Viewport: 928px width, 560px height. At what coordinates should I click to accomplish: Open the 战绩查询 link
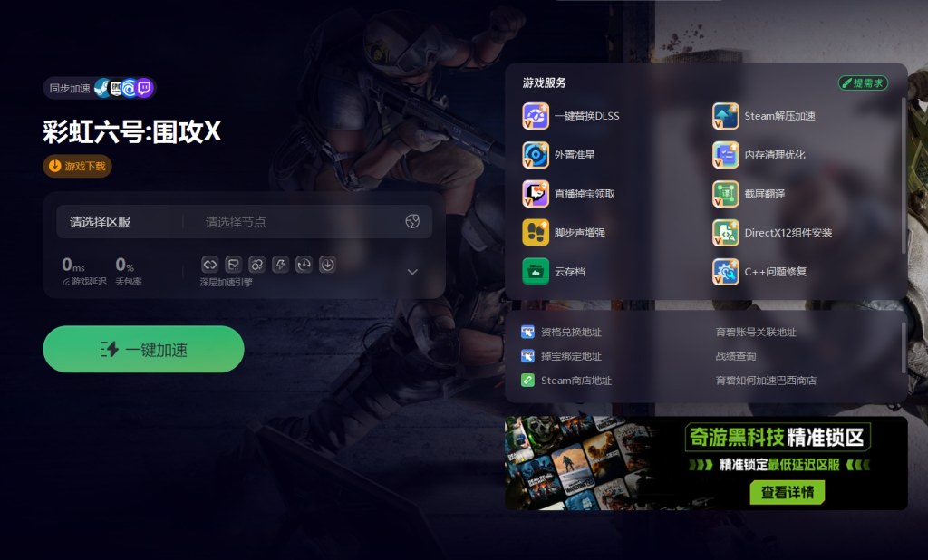click(736, 356)
